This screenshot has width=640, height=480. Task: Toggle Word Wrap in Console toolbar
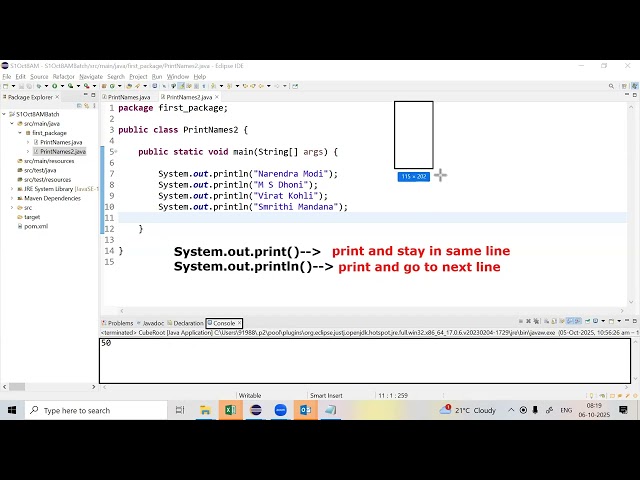[562, 321]
